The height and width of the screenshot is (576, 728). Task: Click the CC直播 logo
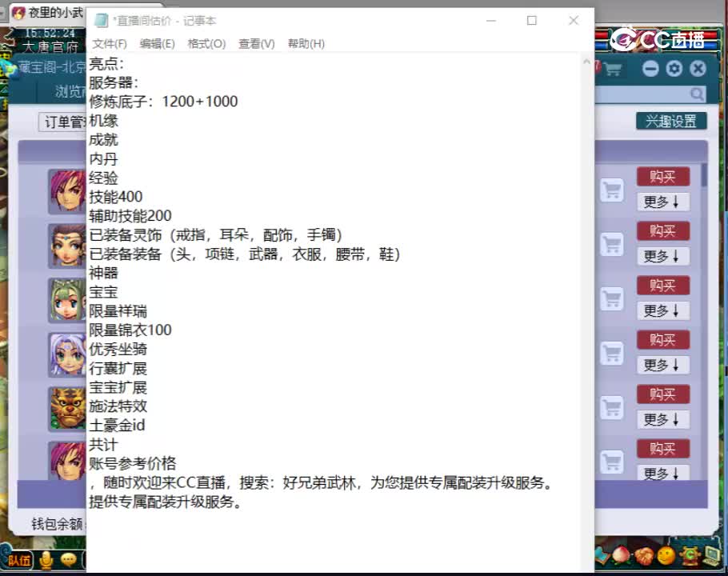[658, 40]
